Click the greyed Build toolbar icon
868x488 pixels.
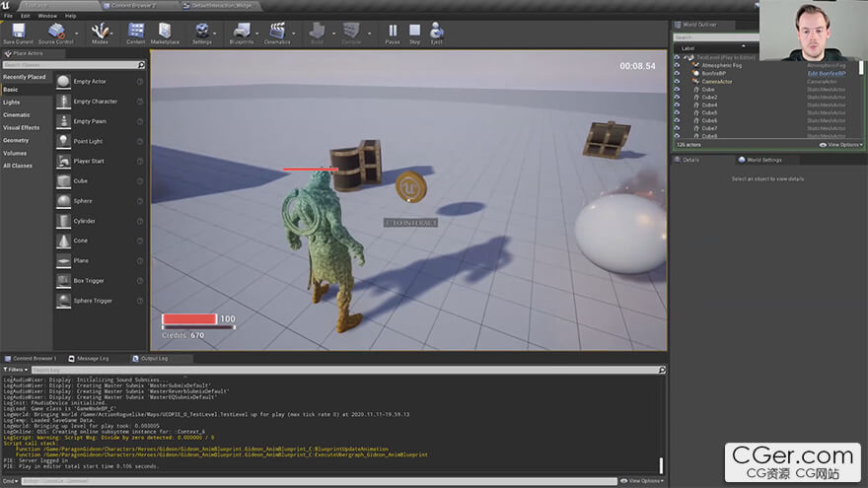[318, 31]
